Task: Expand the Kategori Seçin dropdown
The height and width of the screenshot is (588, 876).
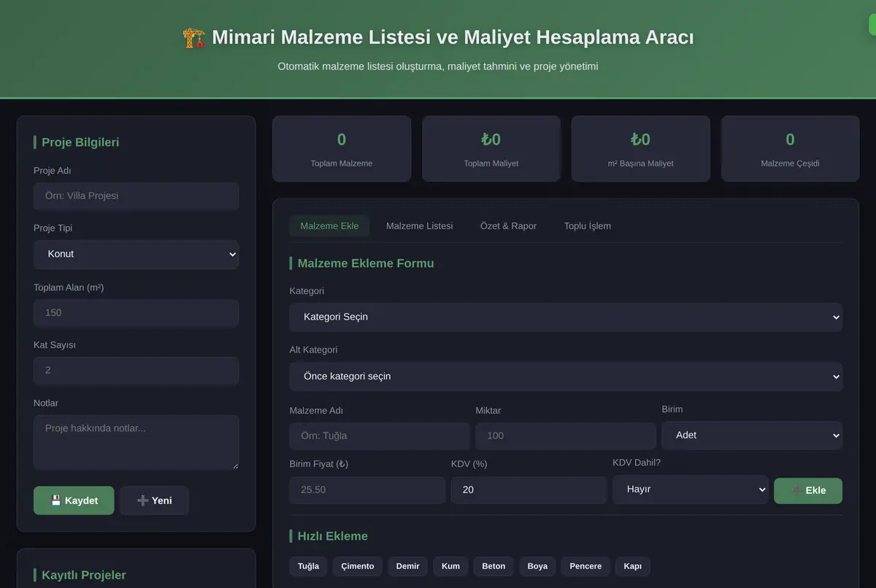Action: click(x=566, y=317)
